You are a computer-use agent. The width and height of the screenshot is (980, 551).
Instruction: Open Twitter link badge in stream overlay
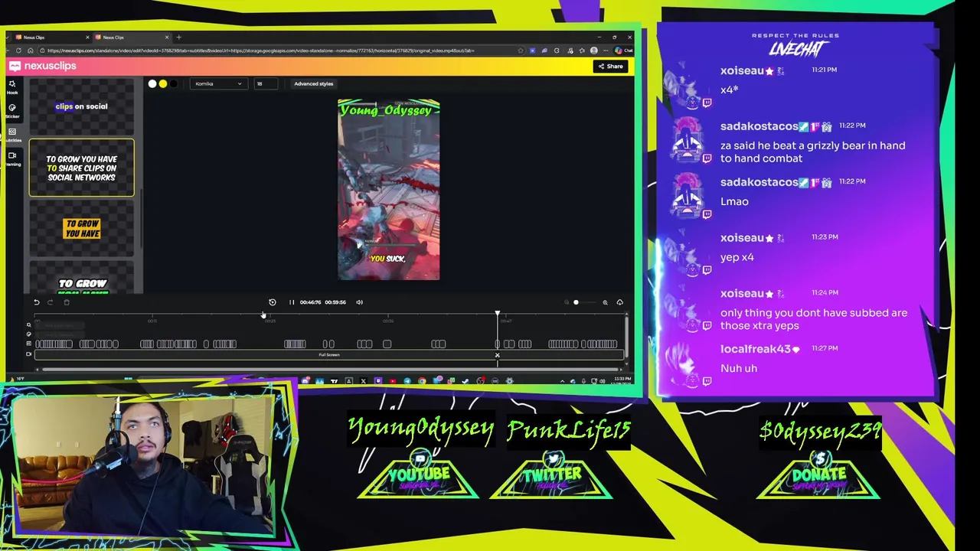551,475
